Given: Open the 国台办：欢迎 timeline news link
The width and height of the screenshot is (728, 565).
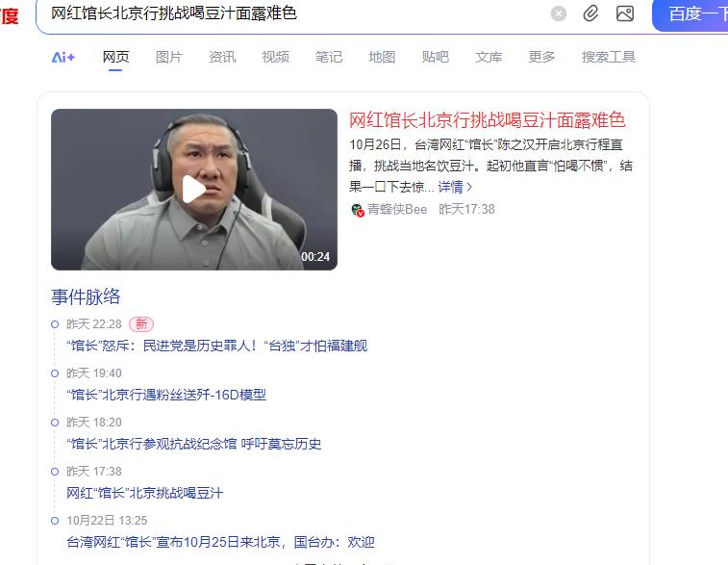Looking at the screenshot, I should pos(220,542).
